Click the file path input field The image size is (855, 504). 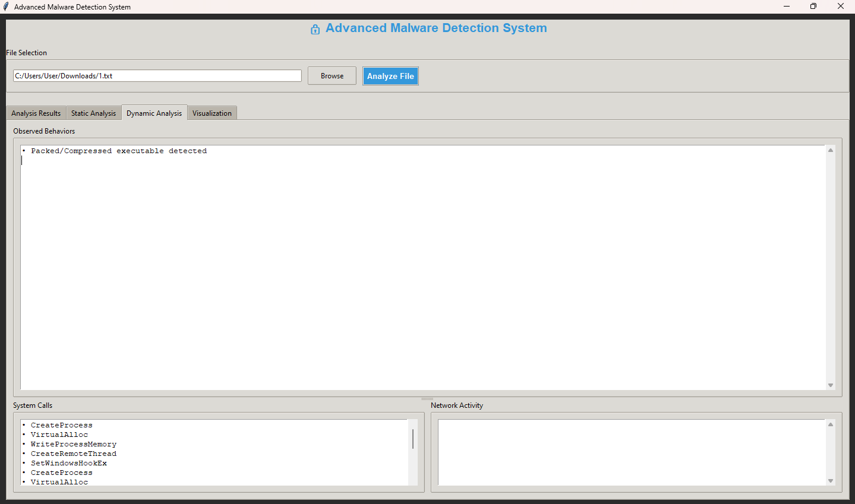(x=157, y=76)
